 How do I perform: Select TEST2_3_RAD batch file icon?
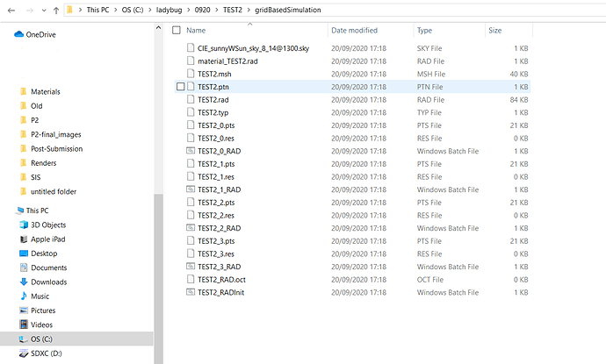(x=191, y=266)
